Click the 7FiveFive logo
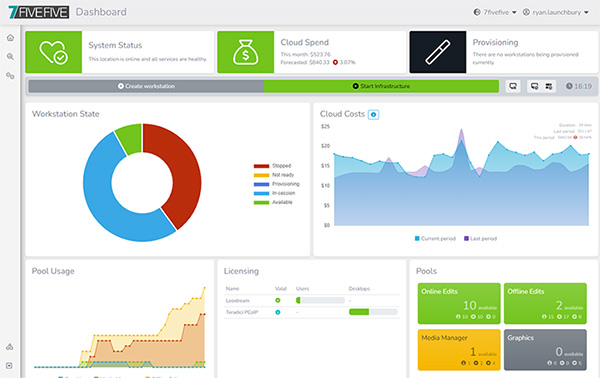 tap(39, 12)
